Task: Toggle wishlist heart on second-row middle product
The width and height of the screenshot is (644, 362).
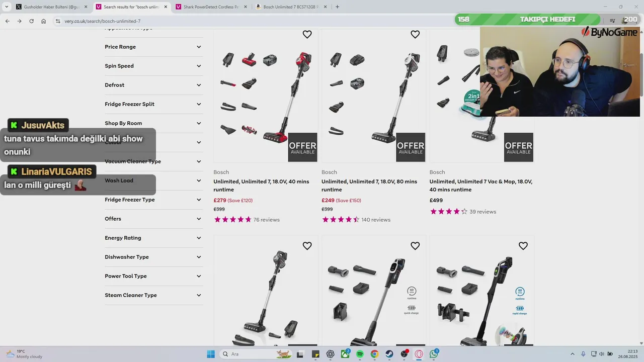Action: [415, 246]
